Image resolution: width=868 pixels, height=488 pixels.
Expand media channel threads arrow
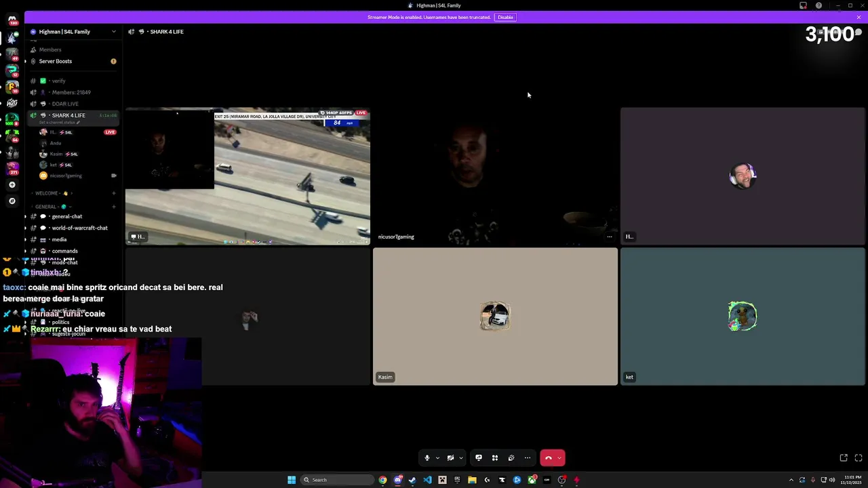pyautogui.click(x=26, y=239)
